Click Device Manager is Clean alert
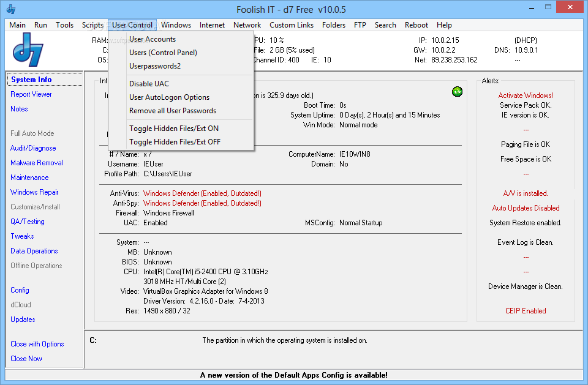 pyautogui.click(x=526, y=286)
